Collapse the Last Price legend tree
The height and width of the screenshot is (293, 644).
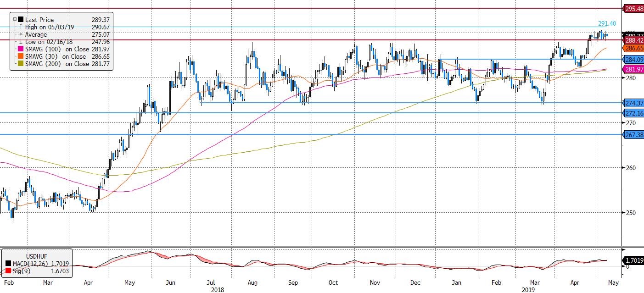15,20
